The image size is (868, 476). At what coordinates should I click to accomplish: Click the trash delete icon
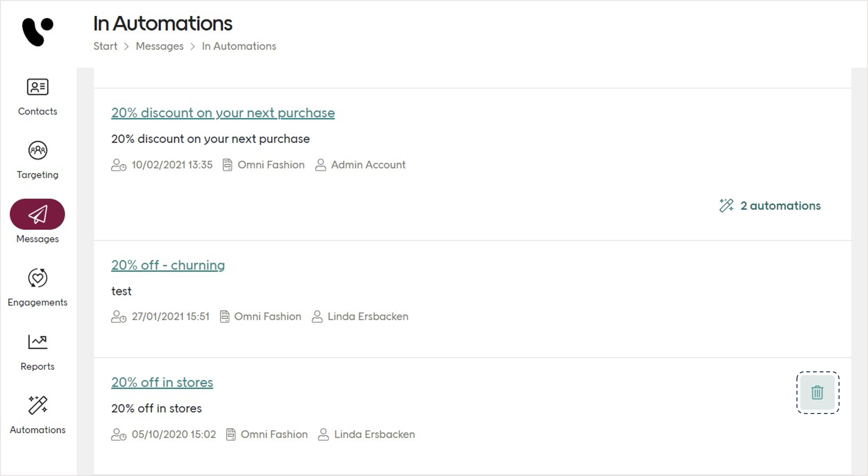[817, 392]
